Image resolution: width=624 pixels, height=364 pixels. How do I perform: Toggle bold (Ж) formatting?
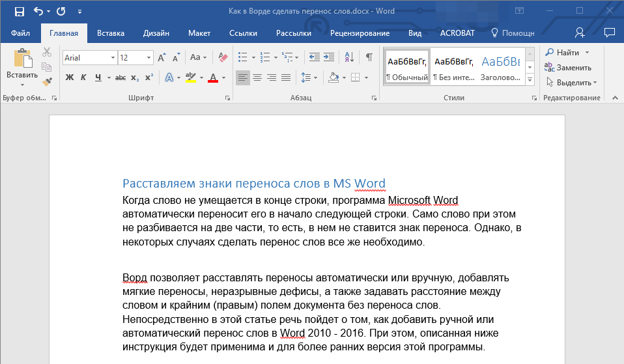[70, 77]
